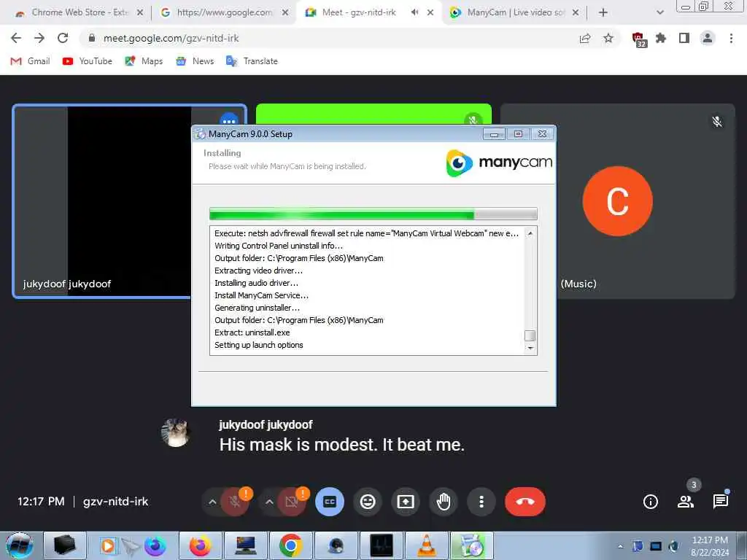This screenshot has width=747, height=560.
Task: Open the tray volume speaker icon
Action: (673, 546)
